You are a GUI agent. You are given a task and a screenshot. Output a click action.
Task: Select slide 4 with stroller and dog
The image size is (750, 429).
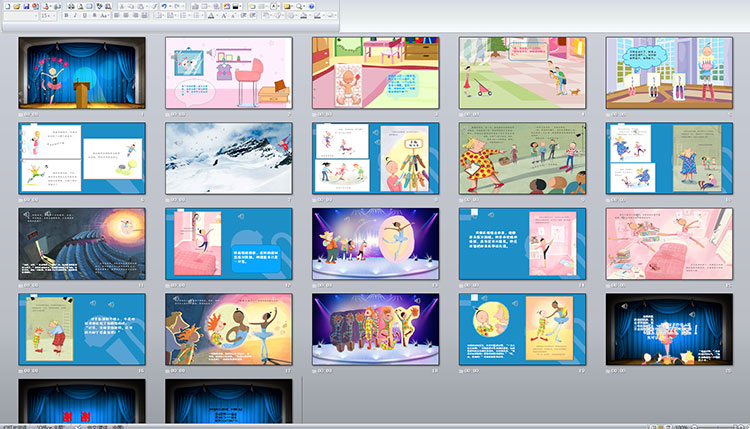tap(522, 73)
